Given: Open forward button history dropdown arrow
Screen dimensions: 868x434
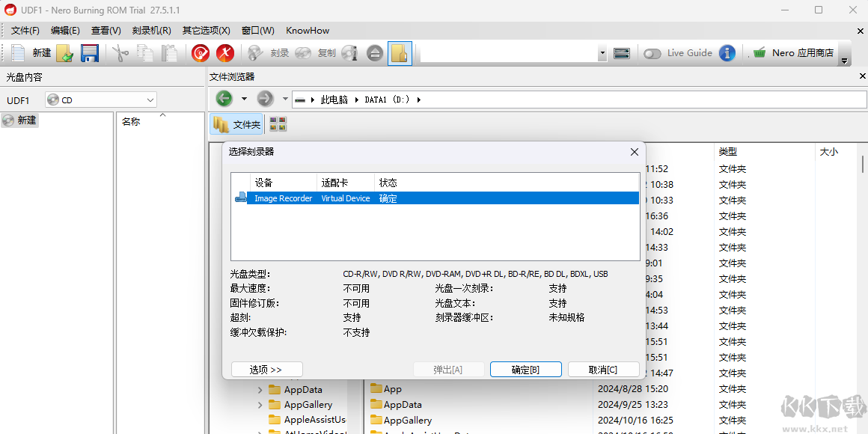Looking at the screenshot, I should coord(286,99).
